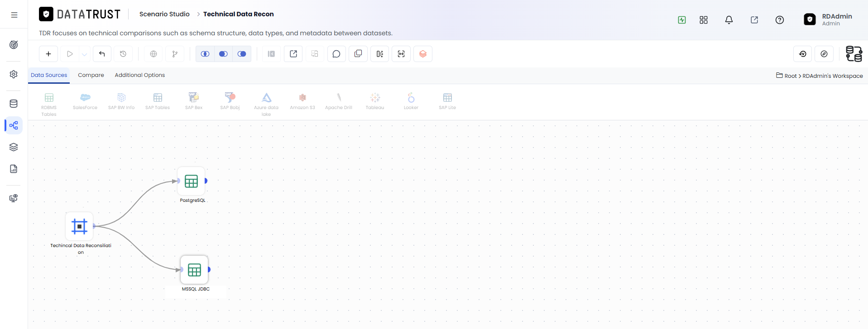The width and height of the screenshot is (868, 329).
Task: Click PostgreSQL node's blue output port
Action: 206,181
